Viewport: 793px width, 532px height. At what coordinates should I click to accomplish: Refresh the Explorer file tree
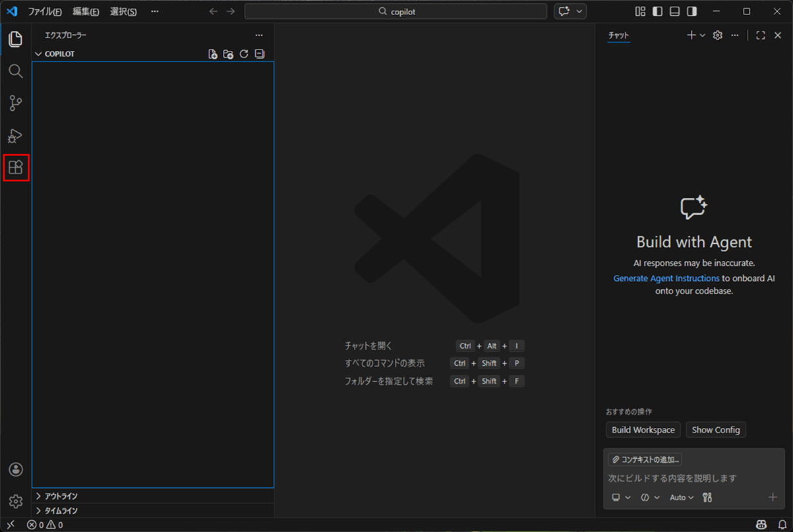pos(243,53)
